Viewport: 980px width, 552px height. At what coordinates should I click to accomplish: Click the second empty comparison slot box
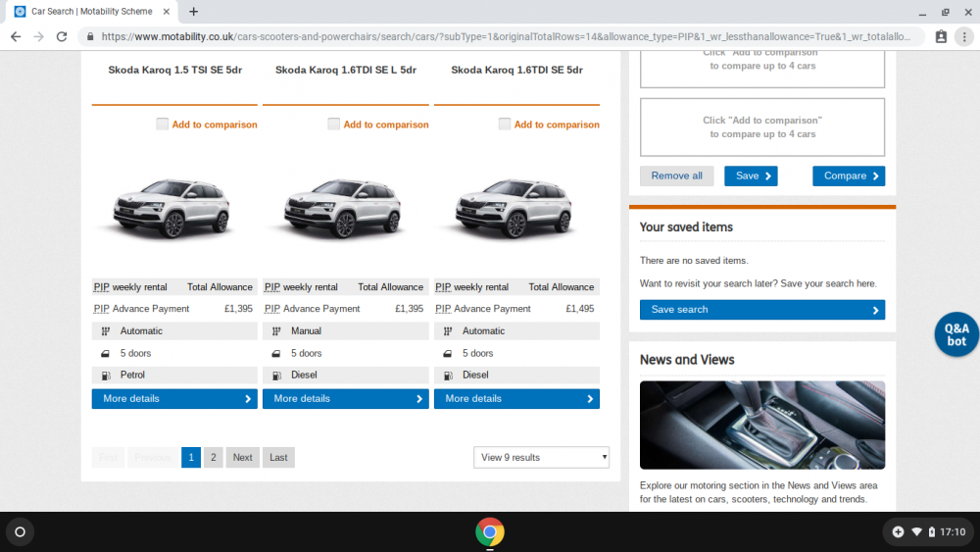[x=761, y=127]
